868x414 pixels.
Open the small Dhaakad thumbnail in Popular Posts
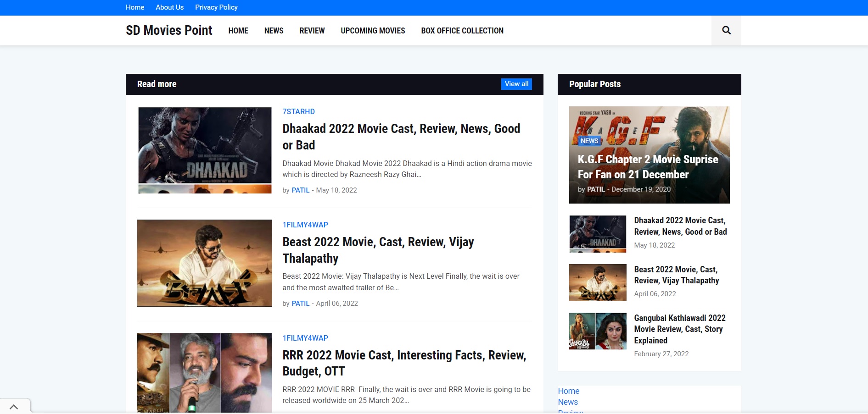pyautogui.click(x=598, y=234)
